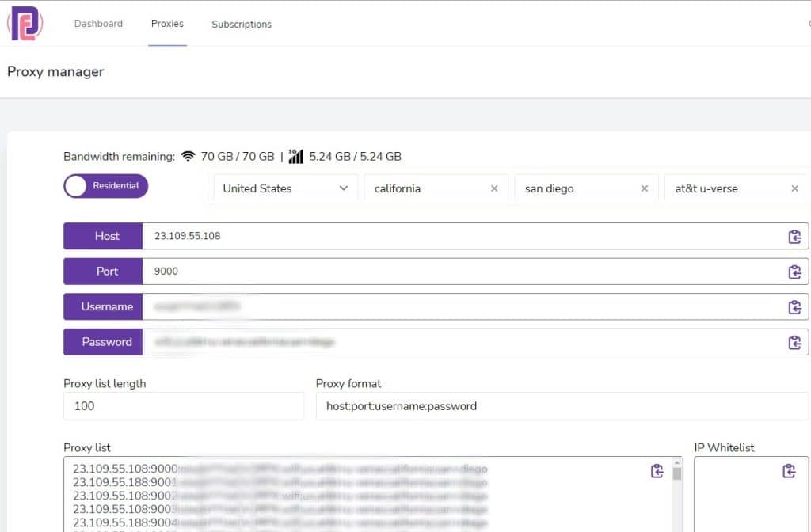811x532 pixels.
Task: Select proxy row 23.109.55.188:9004
Action: tap(280, 522)
